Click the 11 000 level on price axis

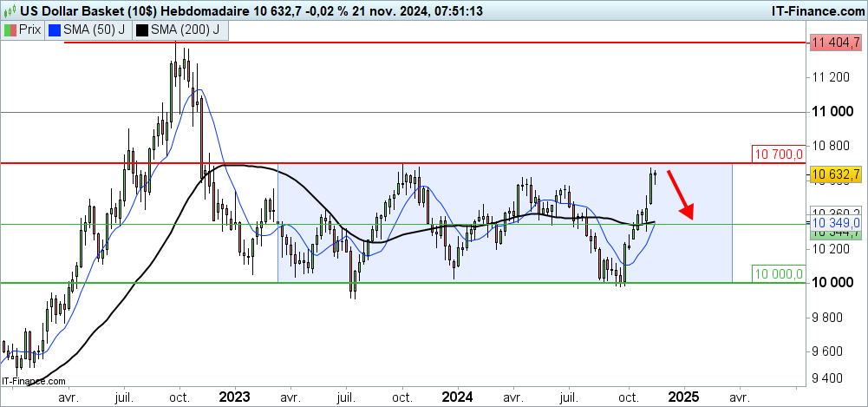pyautogui.click(x=829, y=112)
